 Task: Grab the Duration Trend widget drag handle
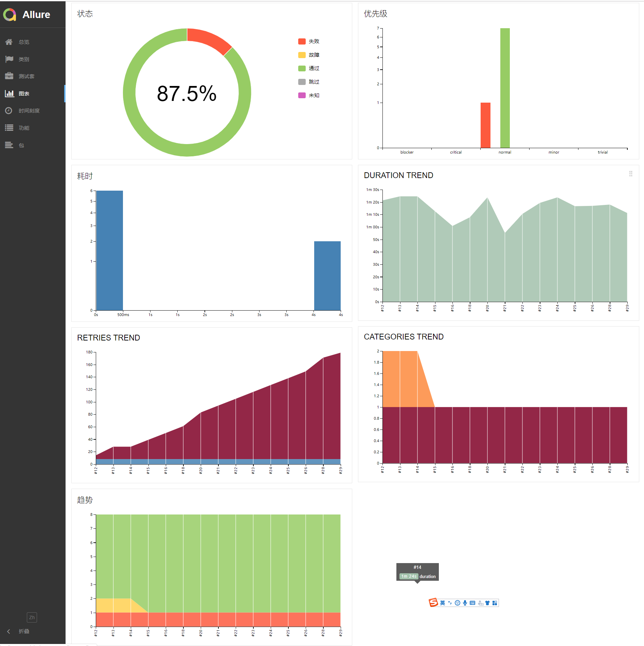point(631,174)
